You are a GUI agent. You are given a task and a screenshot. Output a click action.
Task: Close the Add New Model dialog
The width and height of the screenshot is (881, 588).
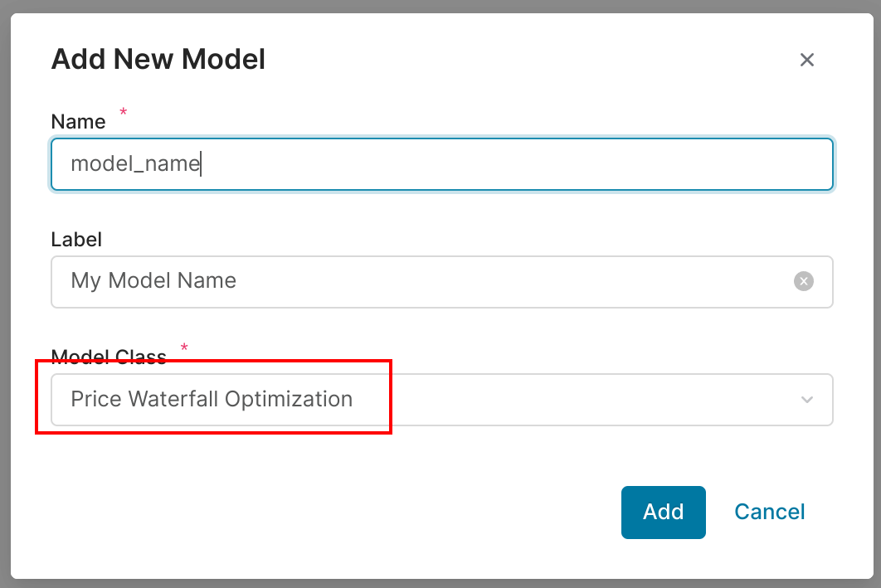[807, 60]
